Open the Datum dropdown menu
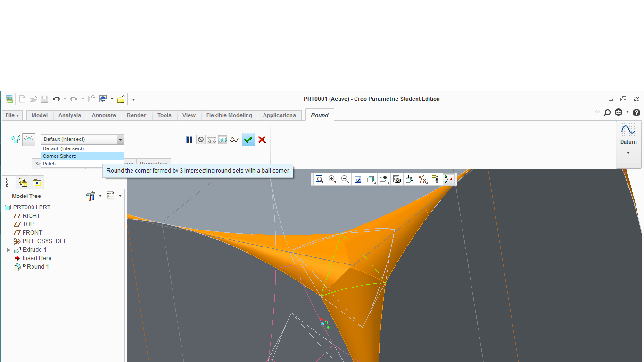The height and width of the screenshot is (362, 644). coord(628,153)
